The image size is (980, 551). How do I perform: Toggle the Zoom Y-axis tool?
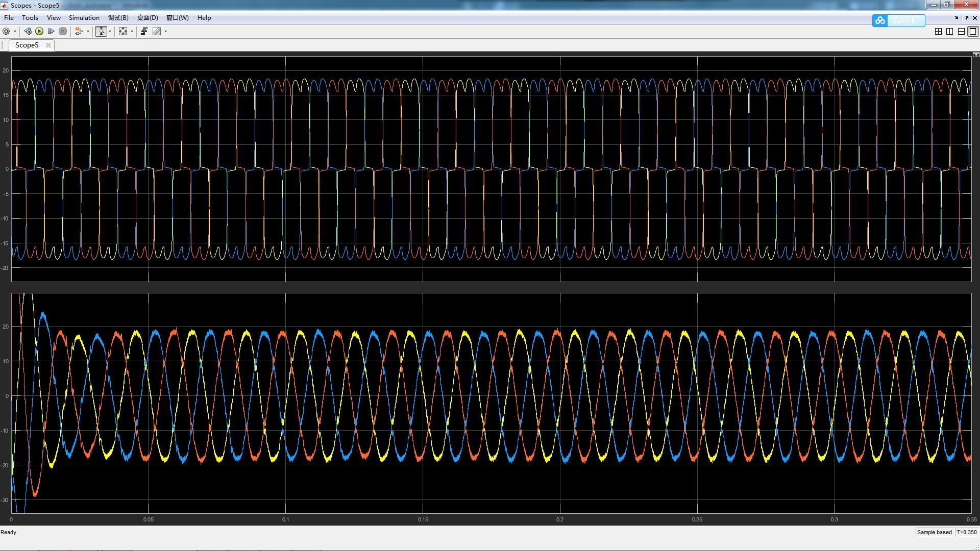[x=101, y=31]
